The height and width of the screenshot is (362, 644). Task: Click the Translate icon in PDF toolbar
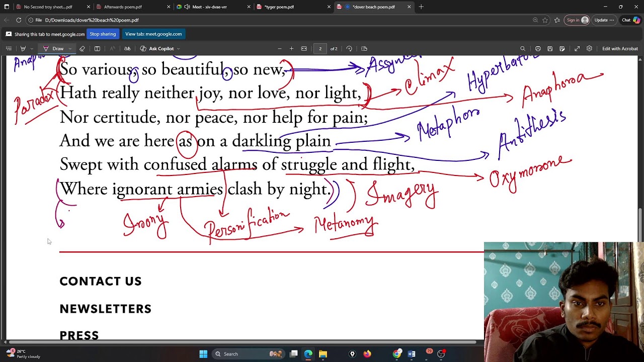point(127,49)
